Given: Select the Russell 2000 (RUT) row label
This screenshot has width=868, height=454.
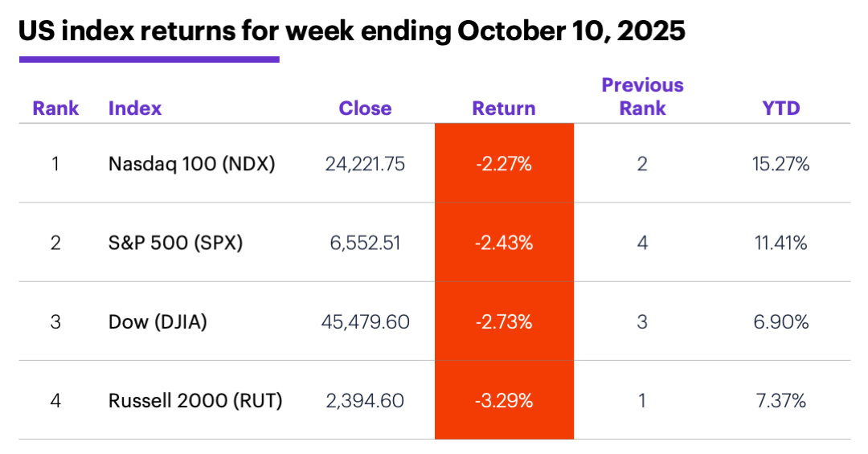Looking at the screenshot, I should 195,400.
